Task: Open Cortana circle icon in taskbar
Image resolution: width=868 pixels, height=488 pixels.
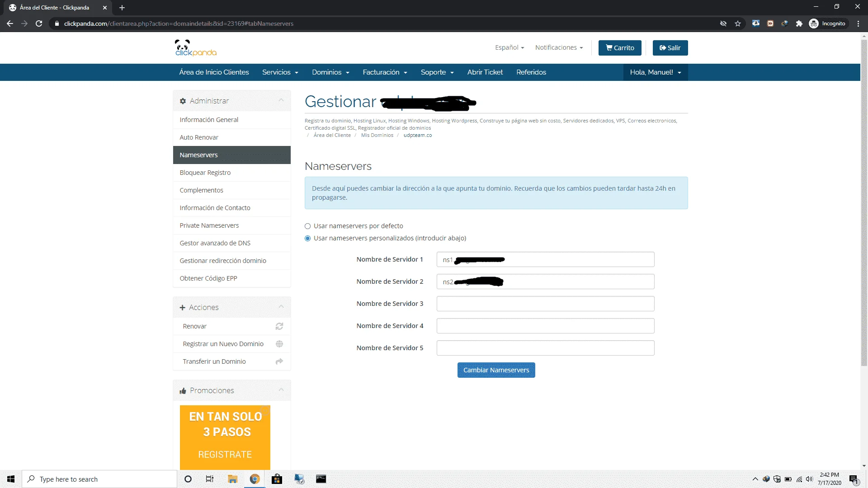Action: [x=188, y=479]
